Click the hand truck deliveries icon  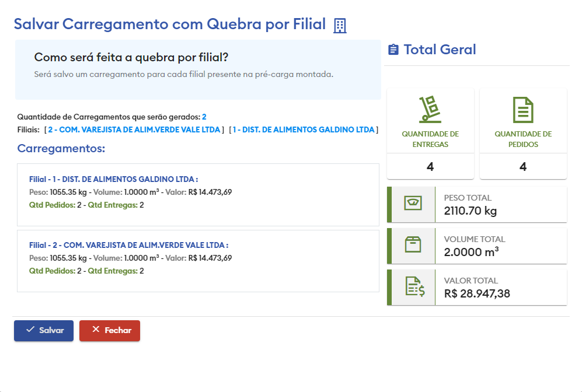point(430,110)
